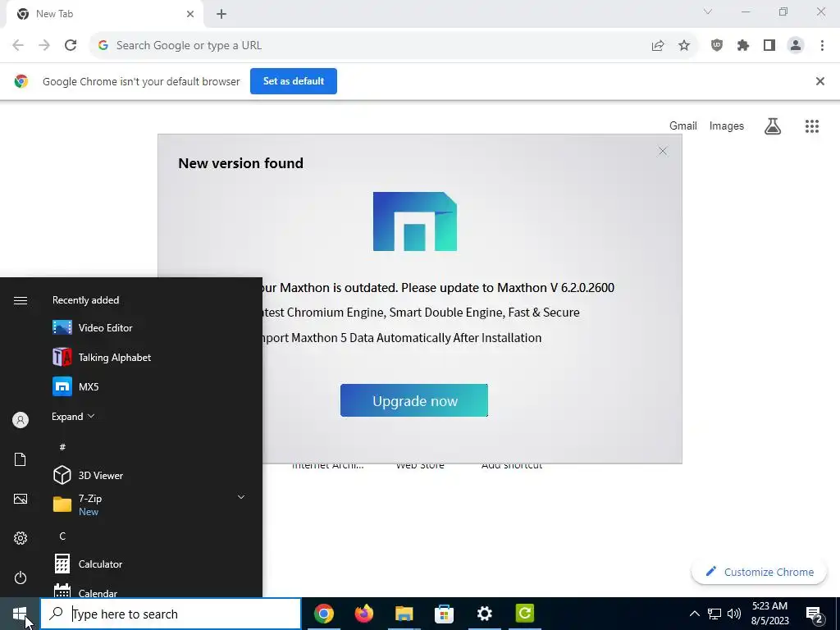
Task: Toggle the Chrome side panel
Action: pos(769,46)
